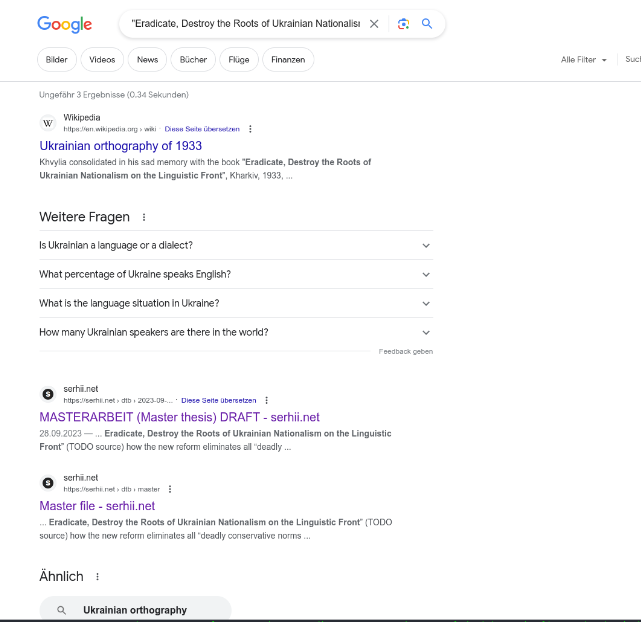
Task: Open the Alle Filter dropdown
Action: (x=584, y=60)
